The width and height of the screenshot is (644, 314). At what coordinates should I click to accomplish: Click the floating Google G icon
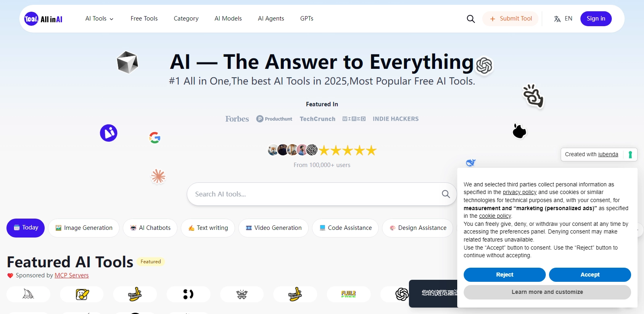click(x=155, y=138)
